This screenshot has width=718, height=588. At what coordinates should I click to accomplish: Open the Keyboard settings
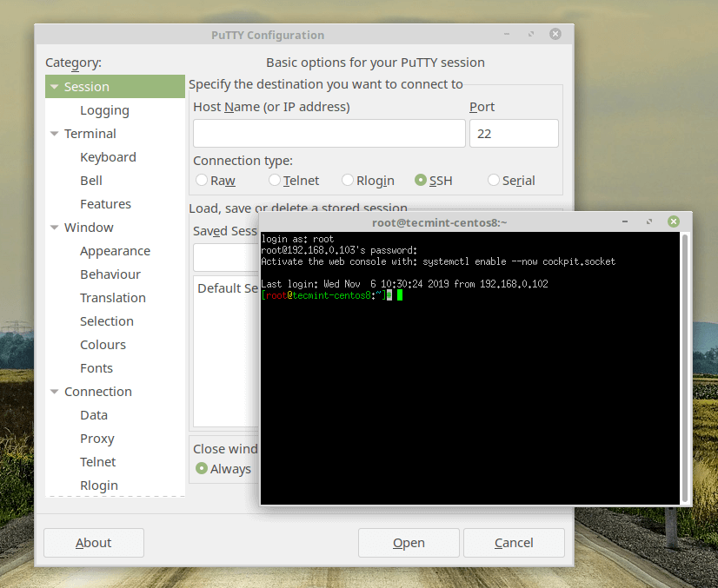tap(108, 156)
